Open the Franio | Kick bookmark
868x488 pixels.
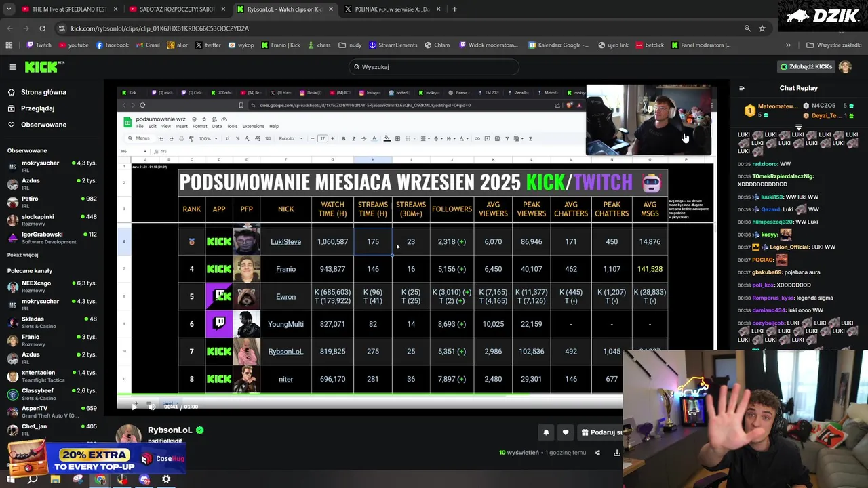pyautogui.click(x=280, y=45)
